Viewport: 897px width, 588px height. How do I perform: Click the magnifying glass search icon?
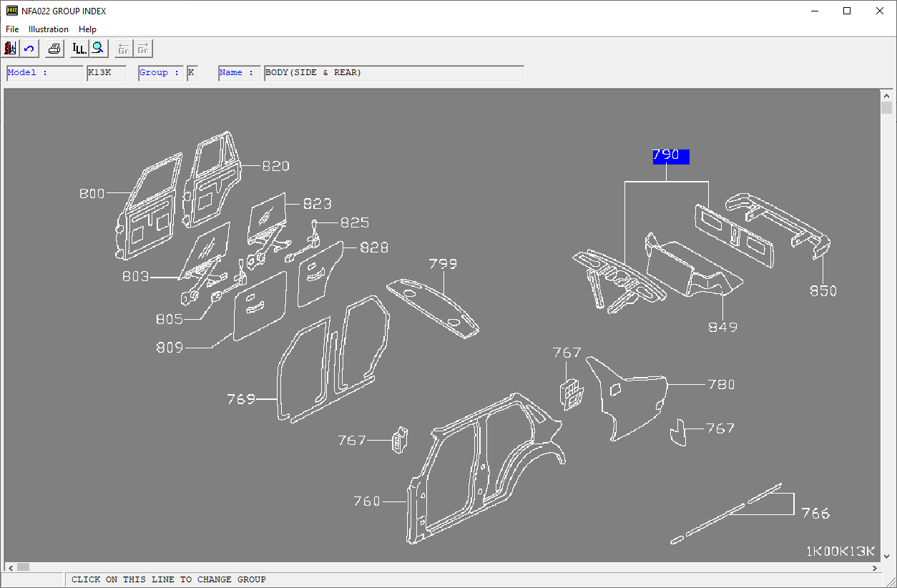[x=99, y=49]
